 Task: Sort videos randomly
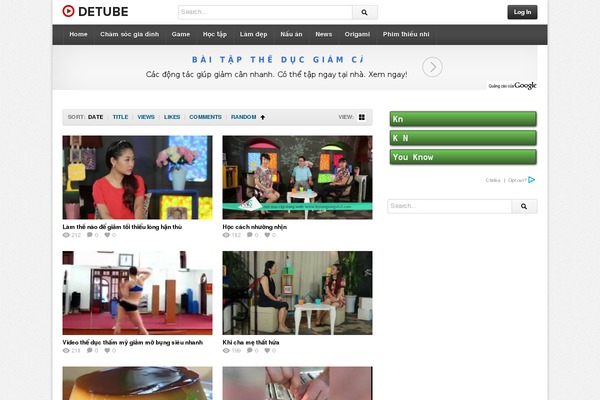pos(243,117)
